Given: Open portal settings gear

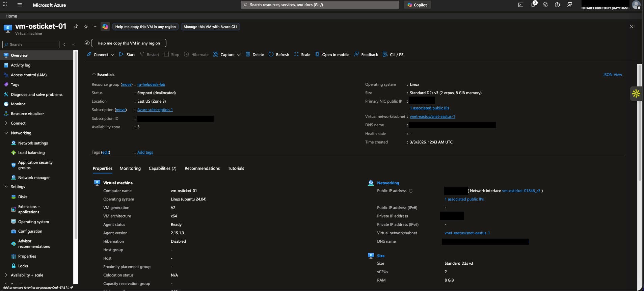Looking at the screenshot, I should (545, 5).
